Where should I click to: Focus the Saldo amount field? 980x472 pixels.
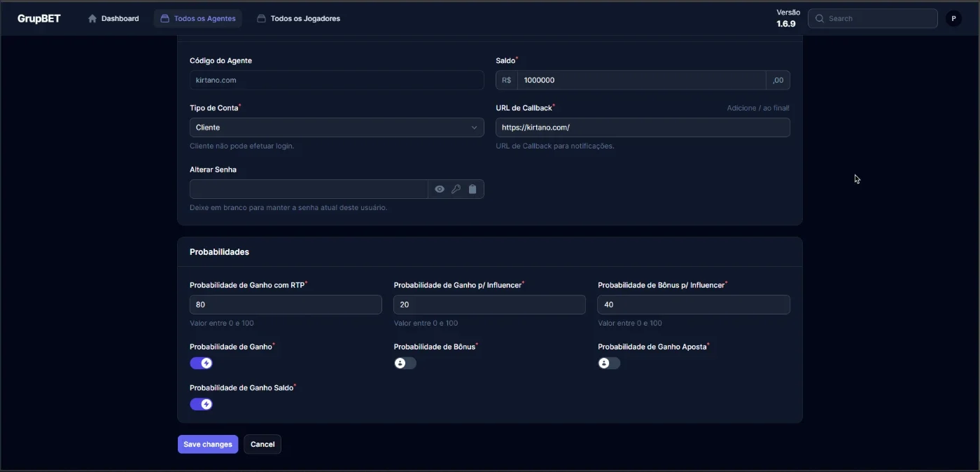(641, 80)
